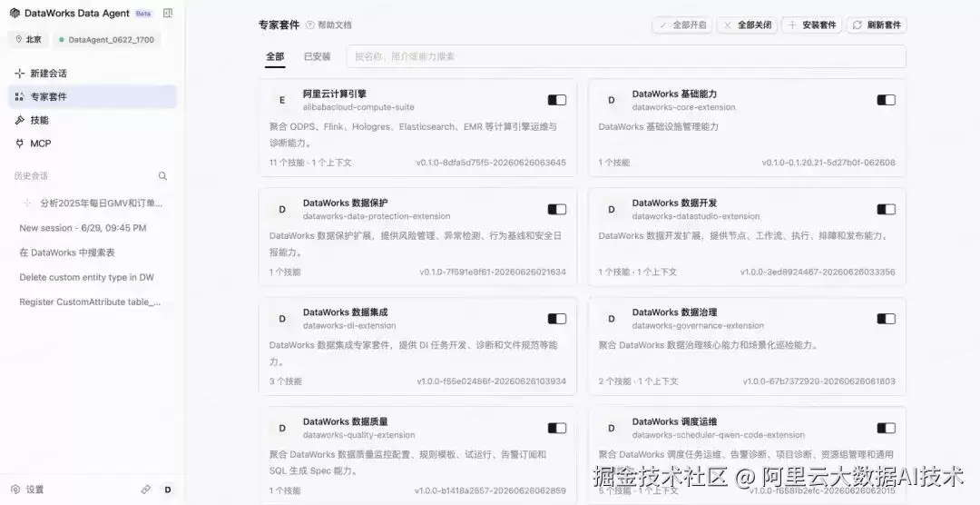Open the DataAgent_0622_1700 instance selector
Screen dimensions: 980x505
107,39
